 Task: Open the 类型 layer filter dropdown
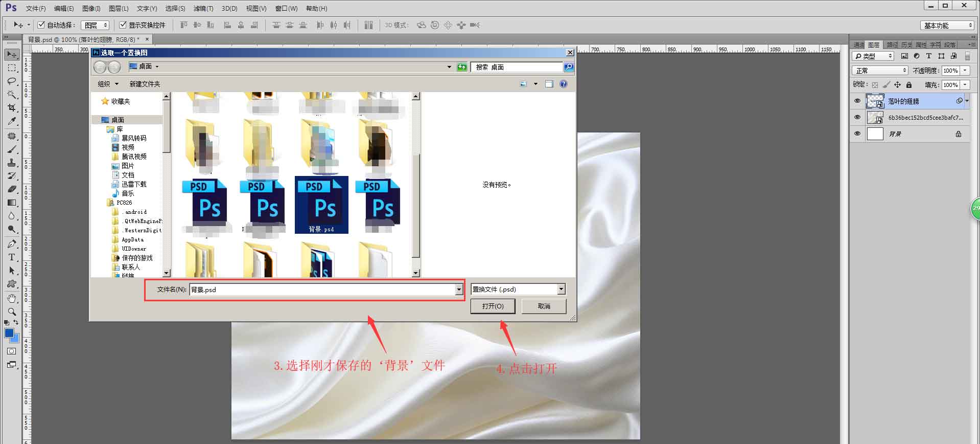pos(873,56)
